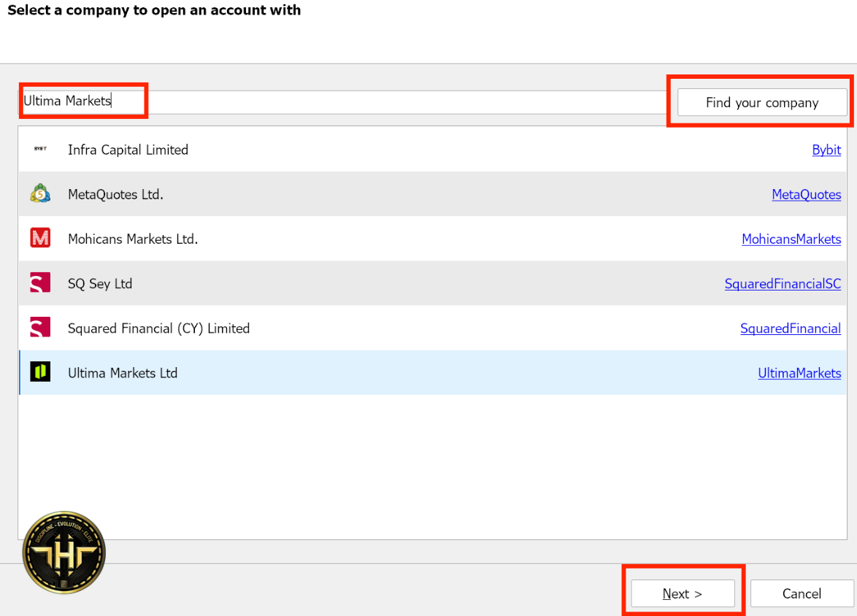Select Infra Capital Limited row
The image size is (857, 616).
coord(128,150)
